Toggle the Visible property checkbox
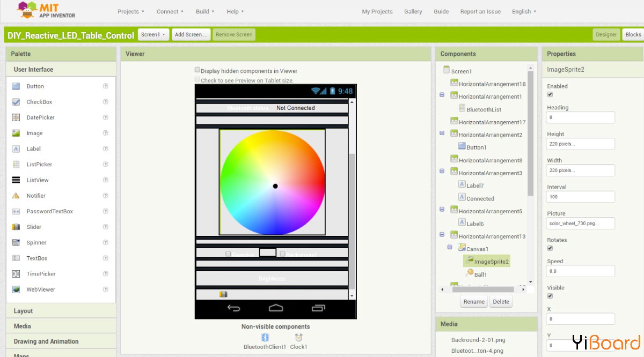 pyautogui.click(x=550, y=296)
